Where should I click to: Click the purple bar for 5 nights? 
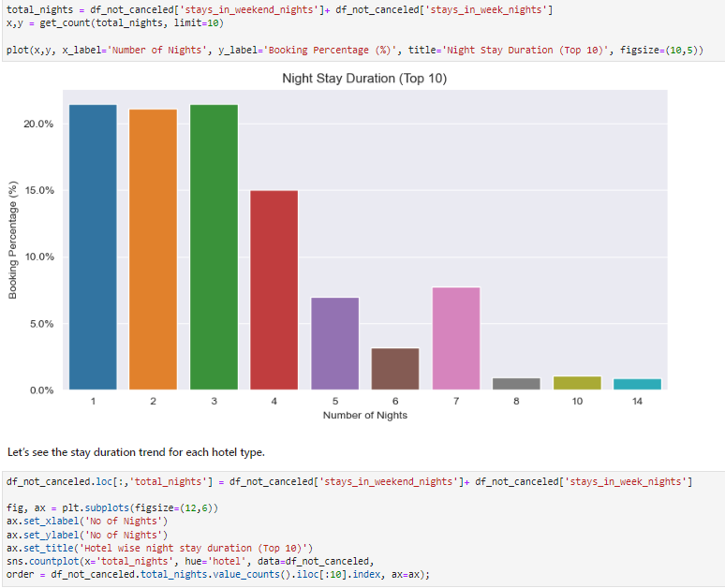(334, 344)
